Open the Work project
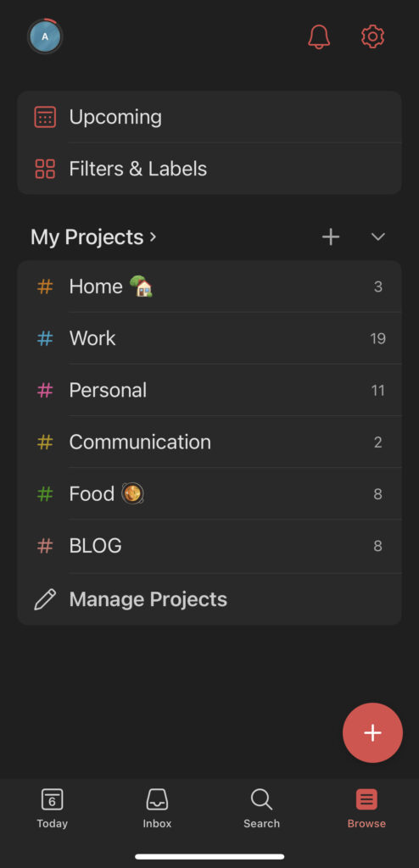Viewport: 419px width, 868px height. (x=209, y=338)
